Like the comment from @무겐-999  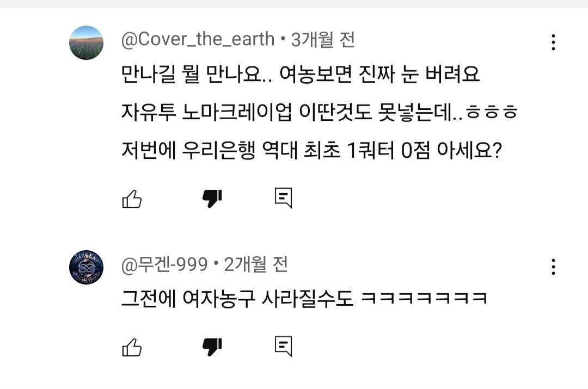(132, 347)
